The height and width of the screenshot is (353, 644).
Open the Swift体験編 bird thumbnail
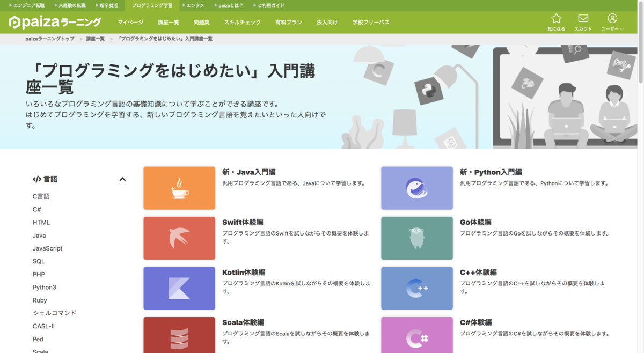pos(179,238)
